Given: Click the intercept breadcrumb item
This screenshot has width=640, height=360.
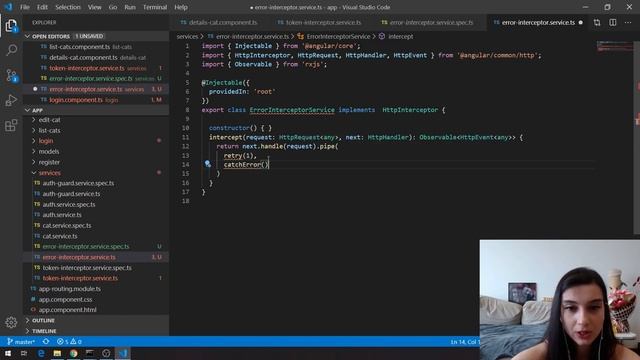Looking at the screenshot, I should [x=400, y=37].
